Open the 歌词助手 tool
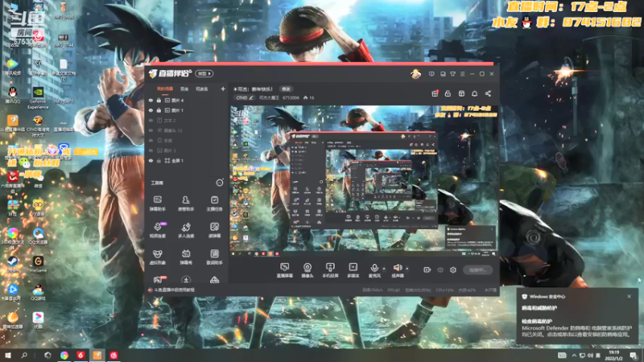Image resolution: width=644 pixels, height=362 pixels. pos(214,257)
